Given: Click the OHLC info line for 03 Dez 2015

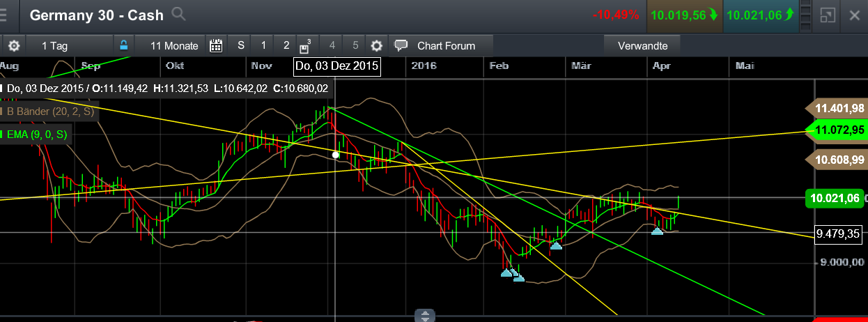Looking at the screenshot, I should 166,89.
